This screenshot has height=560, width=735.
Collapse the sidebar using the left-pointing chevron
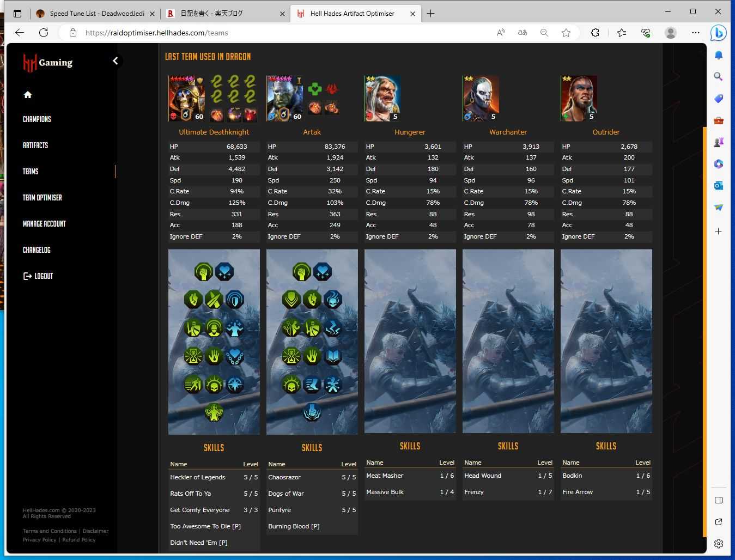pyautogui.click(x=115, y=60)
